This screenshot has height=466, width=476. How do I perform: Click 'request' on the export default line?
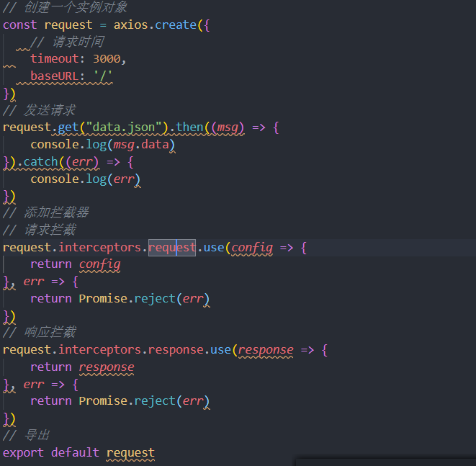(x=130, y=453)
